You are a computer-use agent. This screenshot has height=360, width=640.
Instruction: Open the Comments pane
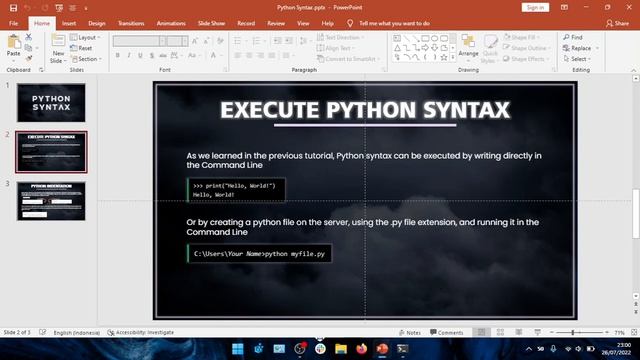(x=447, y=333)
